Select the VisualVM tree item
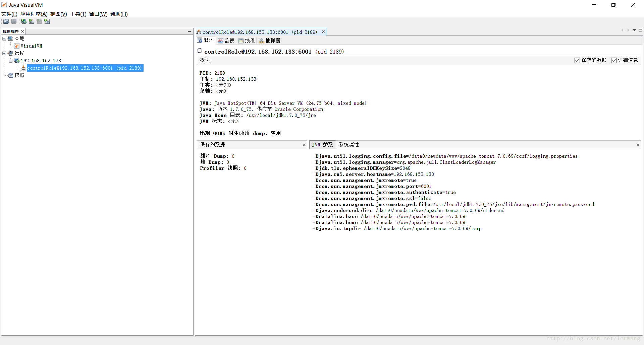This screenshot has height=345, width=644. pyautogui.click(x=31, y=46)
